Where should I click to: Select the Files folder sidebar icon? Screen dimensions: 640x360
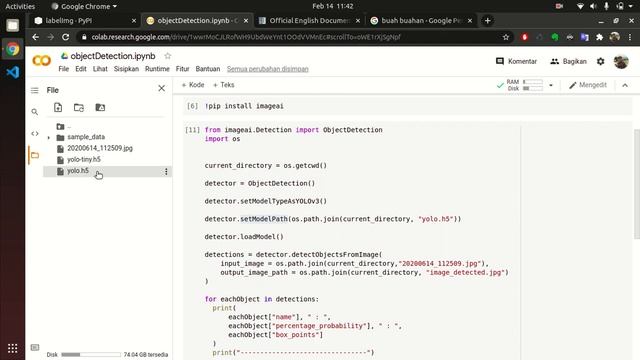35,155
